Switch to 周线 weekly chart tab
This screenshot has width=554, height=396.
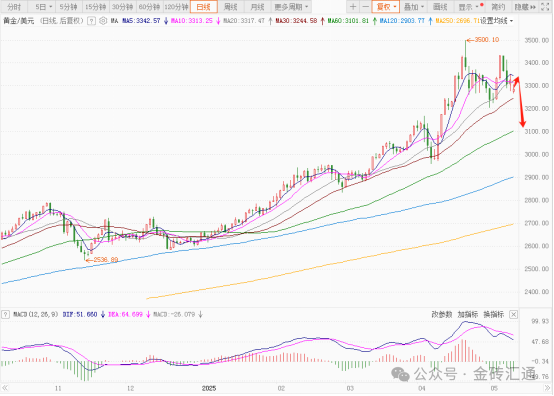[x=231, y=7]
